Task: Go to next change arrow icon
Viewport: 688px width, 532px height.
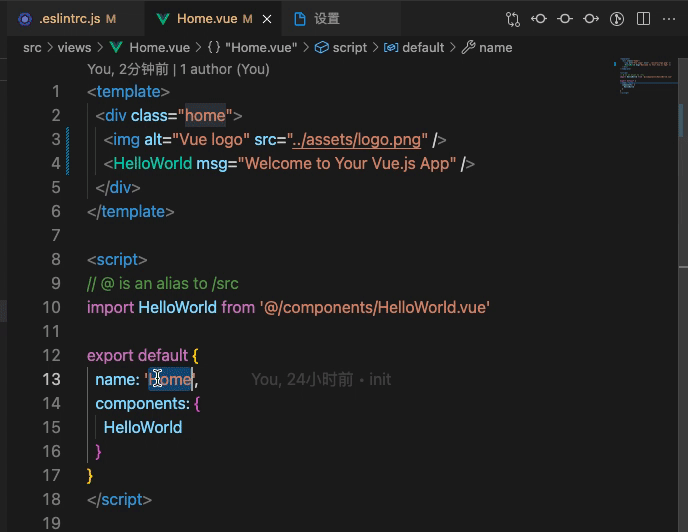Action: pos(591,19)
